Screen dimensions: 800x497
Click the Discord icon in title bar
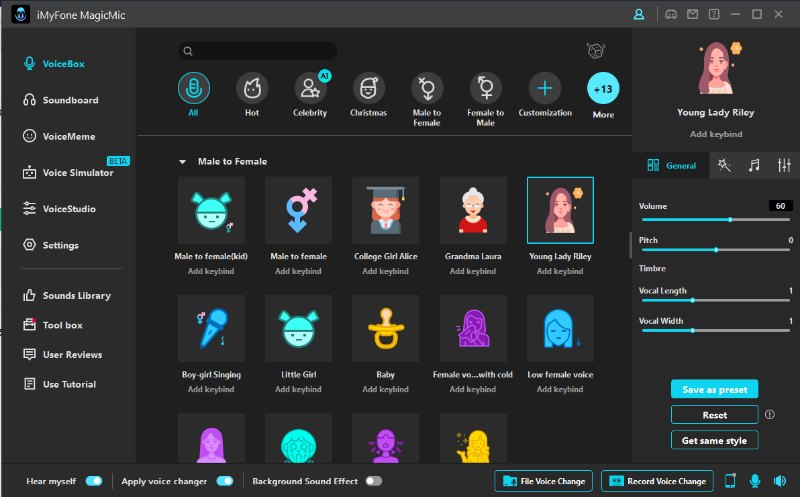coord(671,14)
